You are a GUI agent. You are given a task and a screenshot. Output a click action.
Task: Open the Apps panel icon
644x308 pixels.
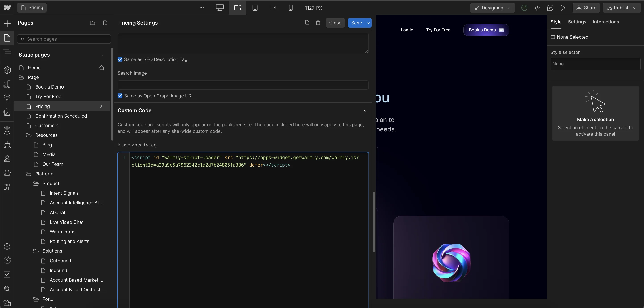click(7, 187)
